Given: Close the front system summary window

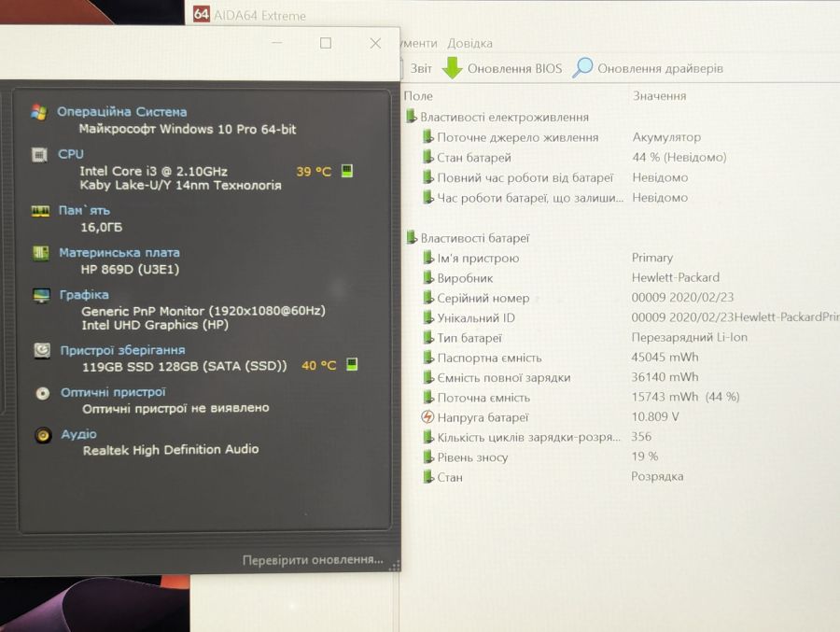Looking at the screenshot, I should point(375,43).
